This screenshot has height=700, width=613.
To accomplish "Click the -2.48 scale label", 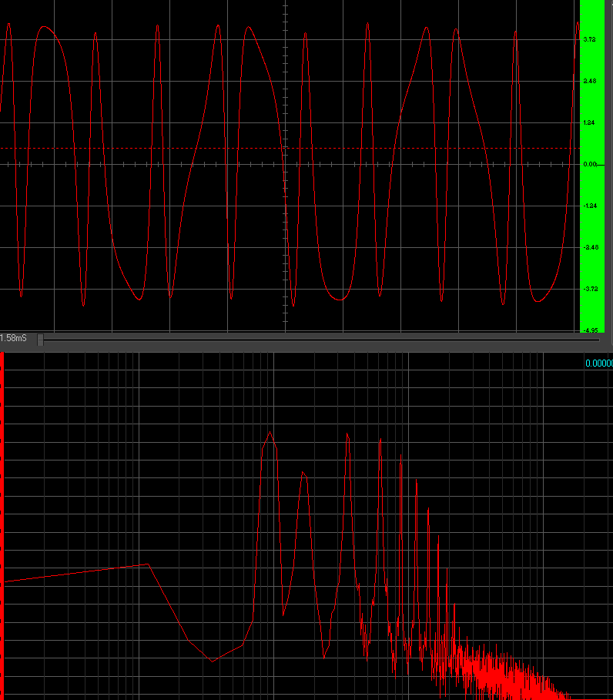I will coord(590,247).
